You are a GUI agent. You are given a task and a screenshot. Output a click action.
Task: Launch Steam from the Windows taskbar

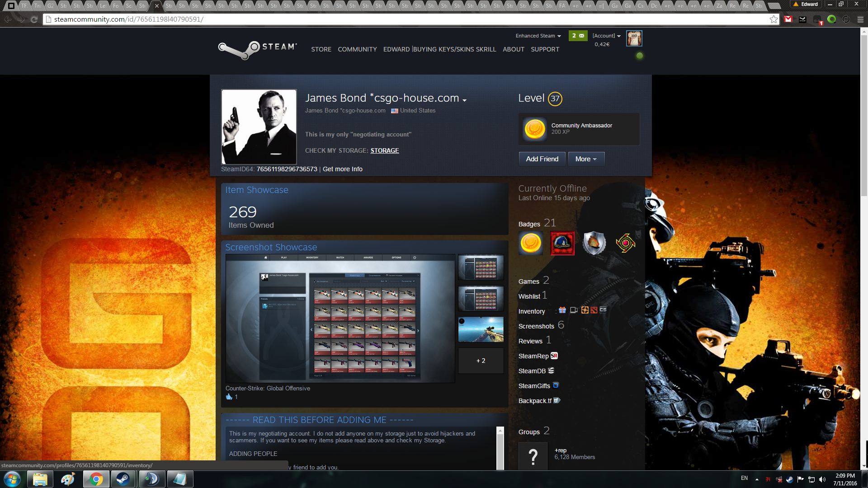coord(123,479)
